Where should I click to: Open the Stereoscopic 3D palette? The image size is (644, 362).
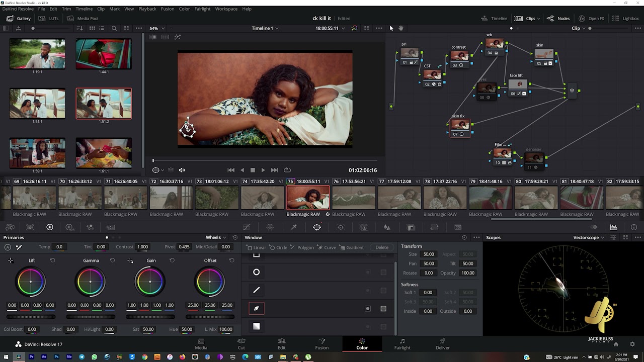[x=457, y=227]
